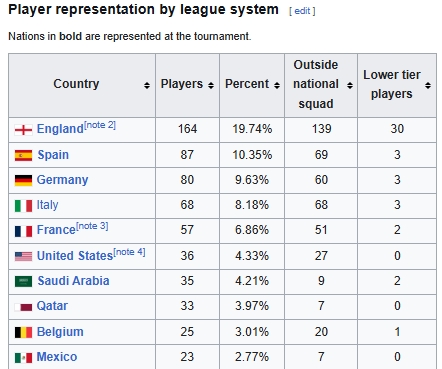
Task: Follow the note 2 reference link
Action: tap(100, 125)
